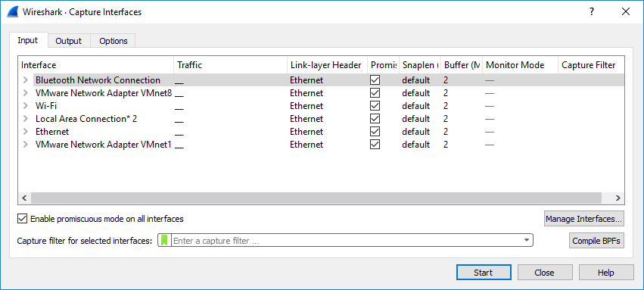This screenshot has height=290, width=644.
Task: Click the Snaplen column header
Action: pos(420,65)
